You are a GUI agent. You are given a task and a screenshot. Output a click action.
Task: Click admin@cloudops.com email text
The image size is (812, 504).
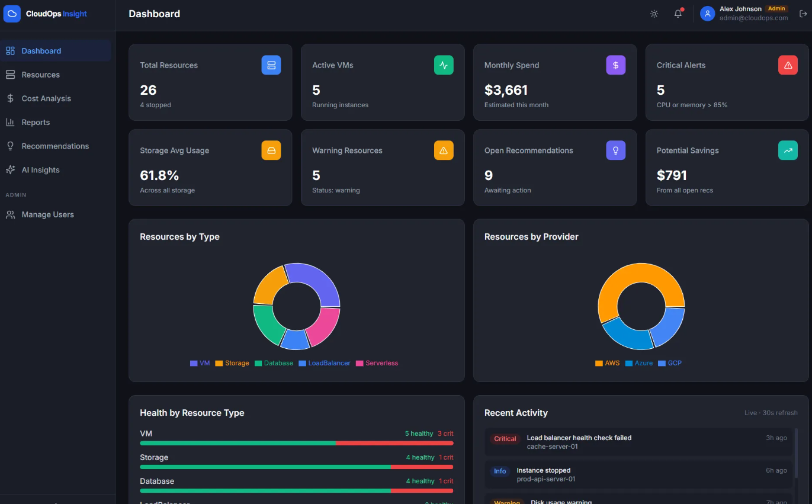[x=754, y=18]
